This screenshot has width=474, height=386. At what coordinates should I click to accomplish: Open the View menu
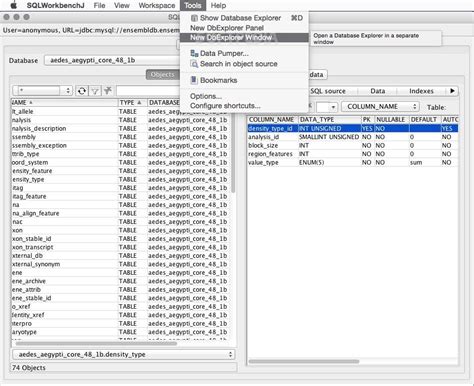tap(122, 5)
